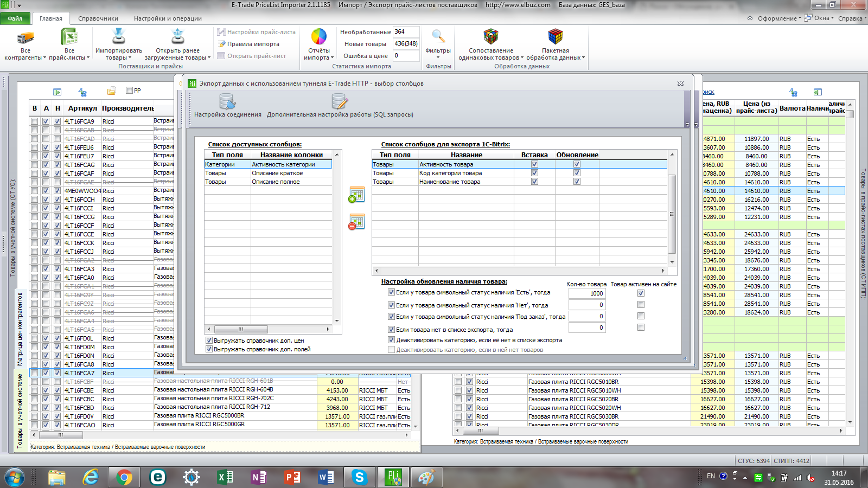Open Word from the taskbar
Viewport: 868px width, 488px height.
tap(326, 477)
